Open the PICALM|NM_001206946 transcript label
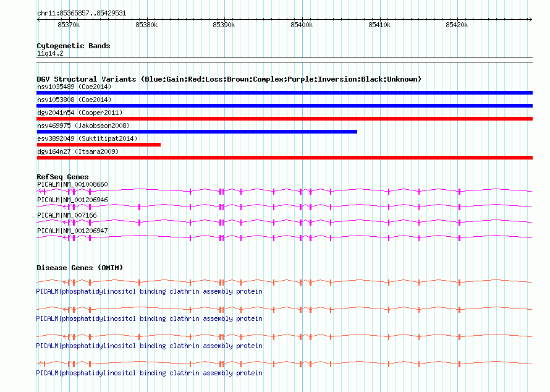The height and width of the screenshot is (392, 550). 72,200
